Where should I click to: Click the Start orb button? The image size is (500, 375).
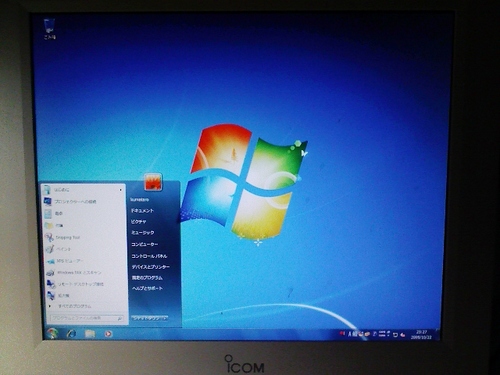coord(52,333)
